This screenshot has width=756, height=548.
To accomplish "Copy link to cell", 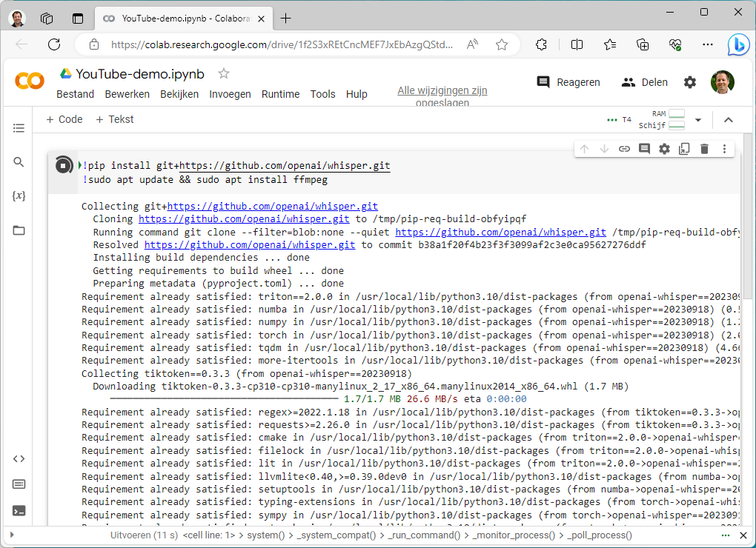I will 624,149.
